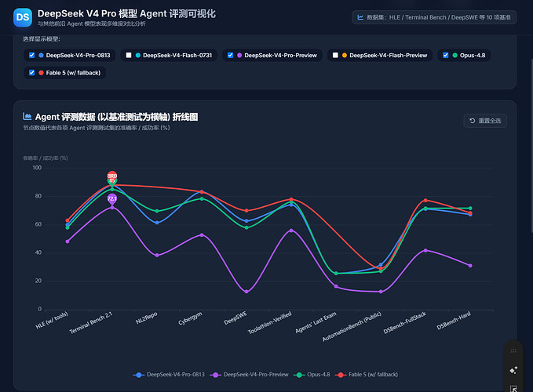Click the selection arrow icon in floating toolbar
533x392 pixels.
(x=513, y=388)
